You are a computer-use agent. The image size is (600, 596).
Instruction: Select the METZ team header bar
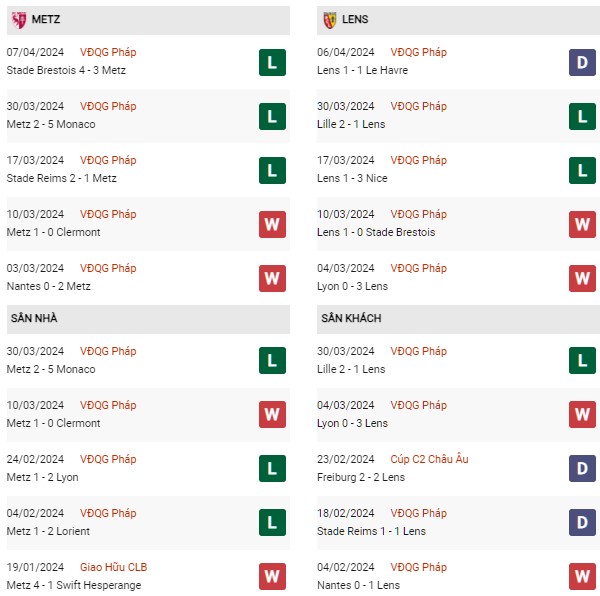pos(148,20)
